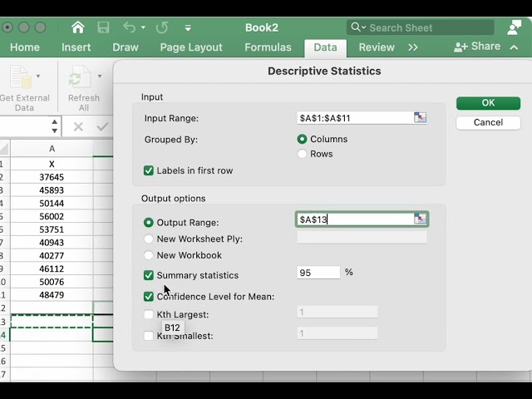The image size is (532, 399).
Task: Click Input Range collapse-dialog icon
Action: coord(420,117)
